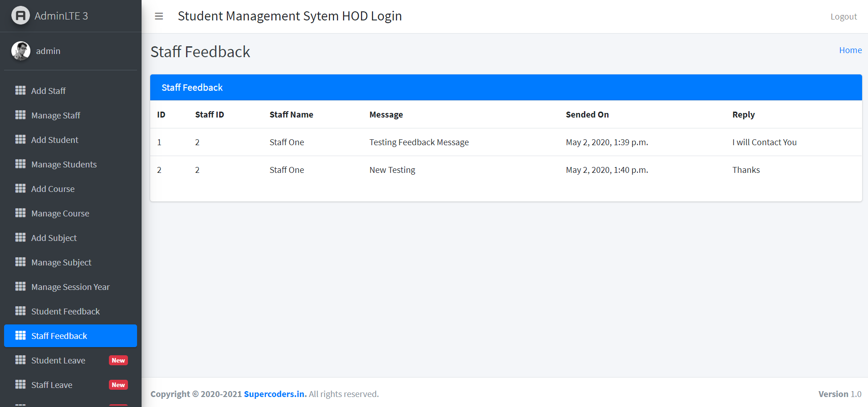The image size is (868, 407).
Task: Click the Message column header
Action: [386, 115]
